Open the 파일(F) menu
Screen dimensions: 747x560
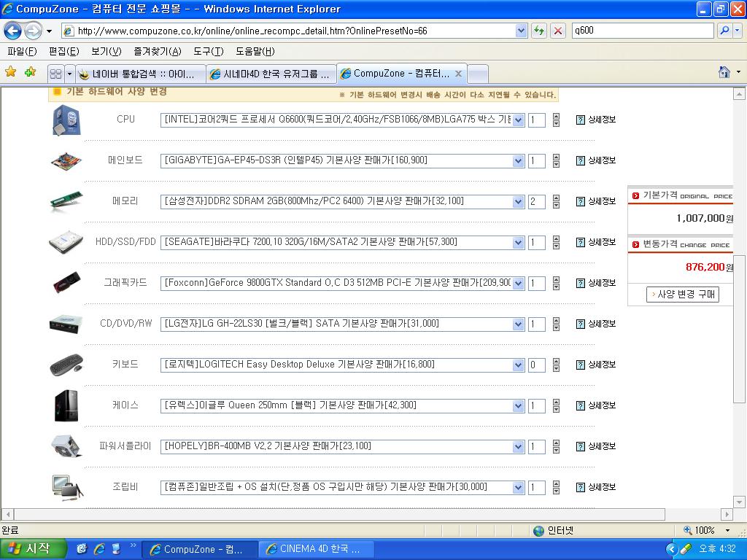coord(22,52)
